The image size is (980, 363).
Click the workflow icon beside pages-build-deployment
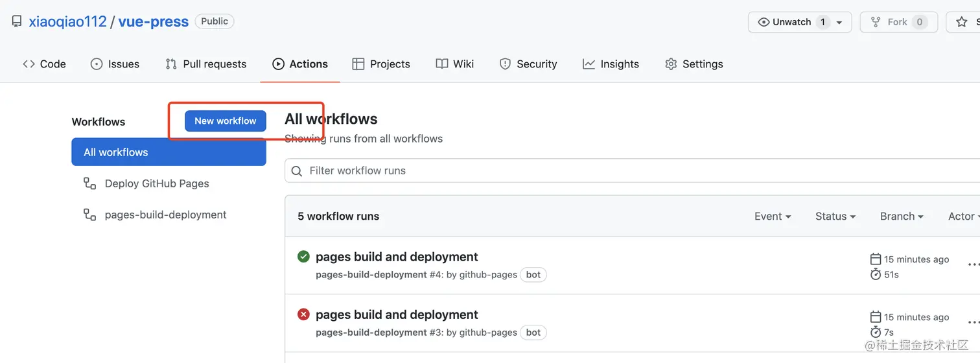[x=89, y=215]
